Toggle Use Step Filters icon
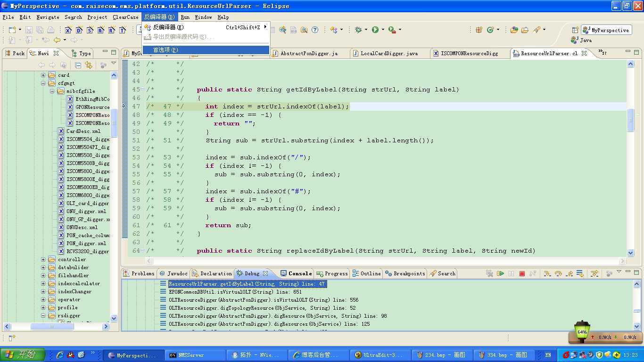Screen dimensions: 644x362 [594, 273]
